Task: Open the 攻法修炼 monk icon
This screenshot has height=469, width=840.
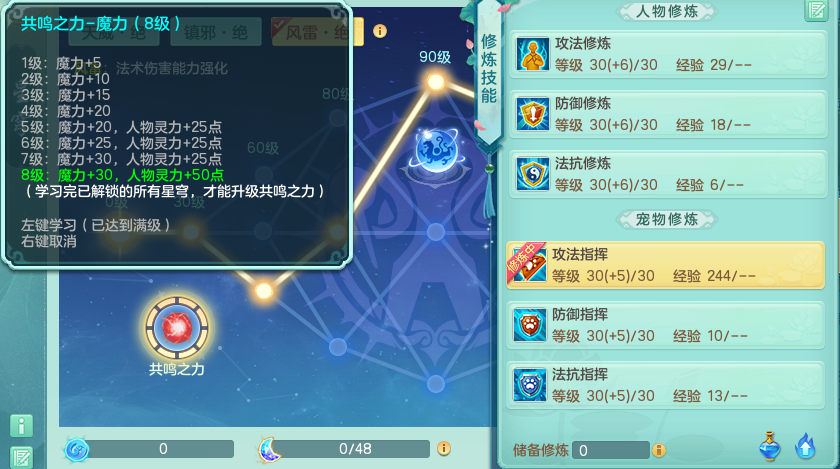Action: 532,54
